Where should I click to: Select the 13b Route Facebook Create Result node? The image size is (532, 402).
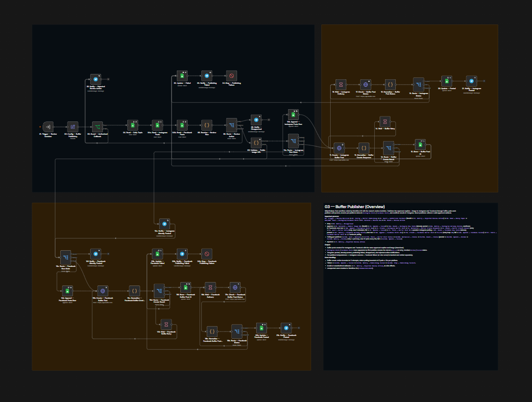[x=159, y=291]
